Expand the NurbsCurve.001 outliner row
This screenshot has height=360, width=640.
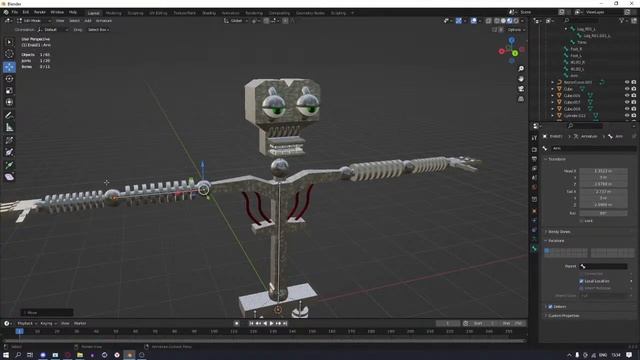coord(553,82)
